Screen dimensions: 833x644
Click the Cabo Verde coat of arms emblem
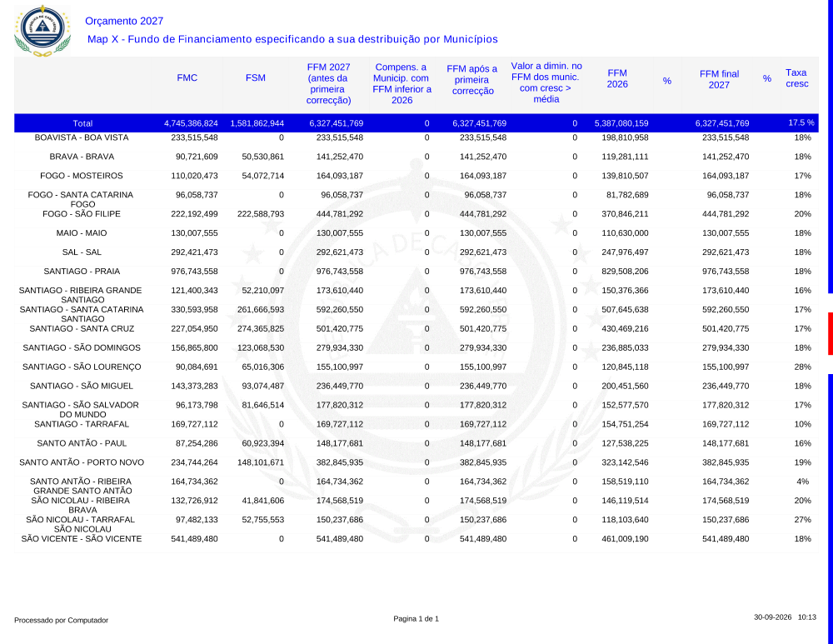pyautogui.click(x=42, y=31)
